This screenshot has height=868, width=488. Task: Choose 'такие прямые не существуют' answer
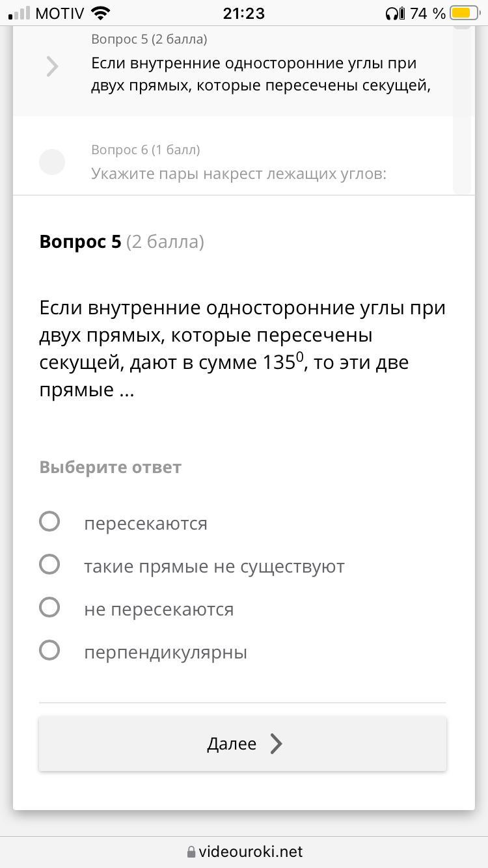click(x=49, y=565)
